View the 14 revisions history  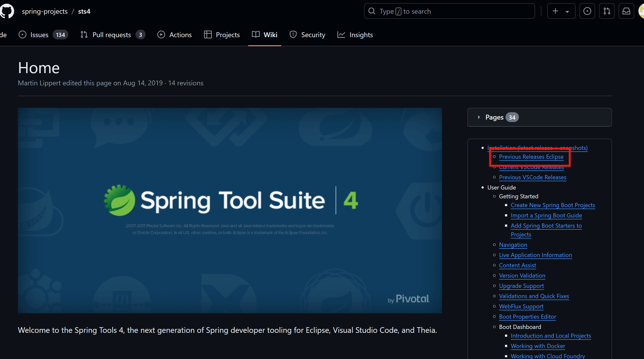[x=185, y=83]
